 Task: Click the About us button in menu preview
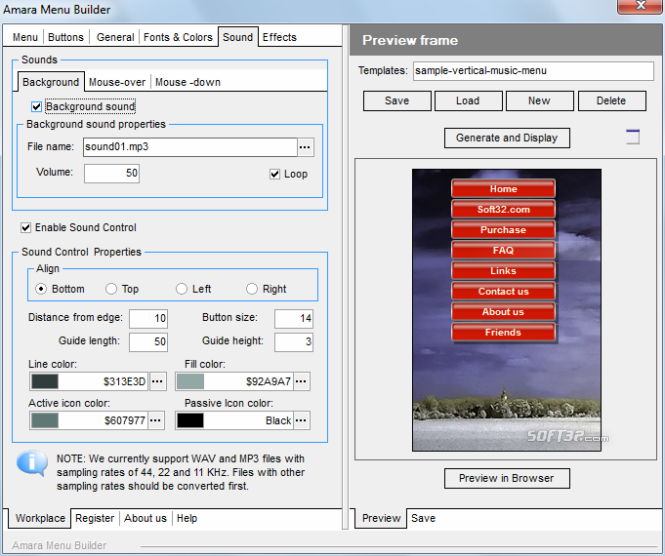503,312
